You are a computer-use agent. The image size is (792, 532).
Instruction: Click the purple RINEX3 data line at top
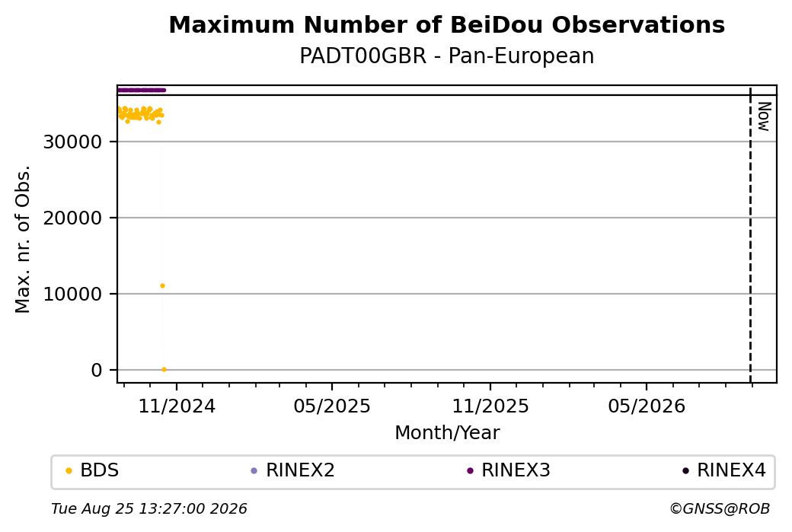click(142, 91)
